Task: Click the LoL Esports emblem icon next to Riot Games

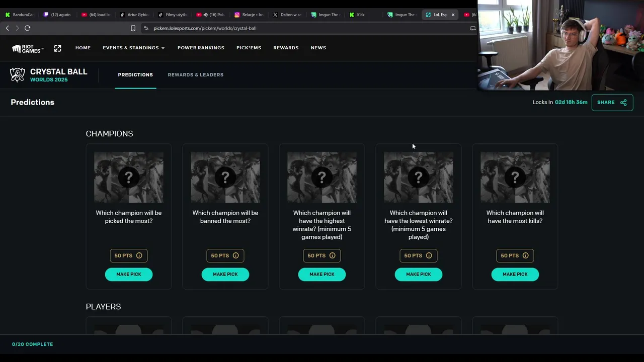Action: tap(58, 48)
